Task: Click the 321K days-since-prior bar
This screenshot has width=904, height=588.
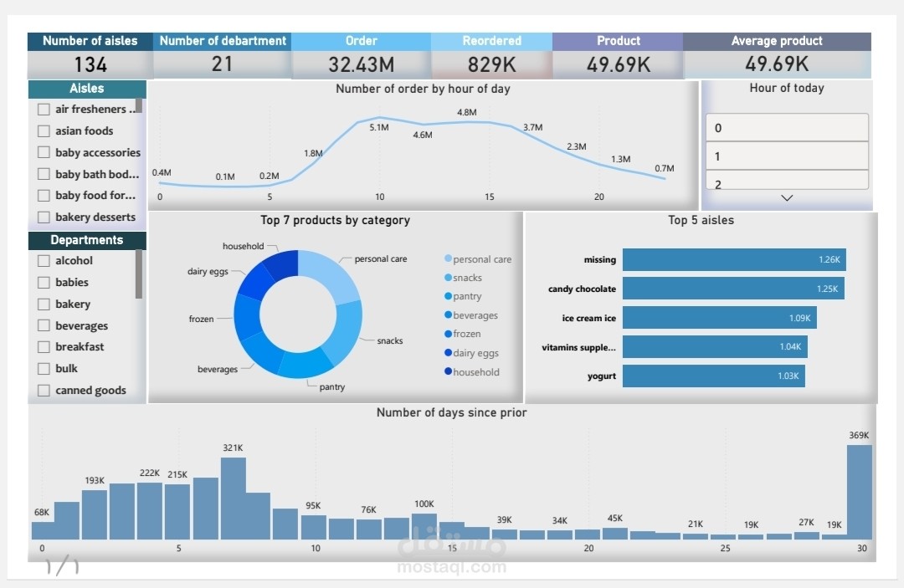Action: [x=233, y=499]
